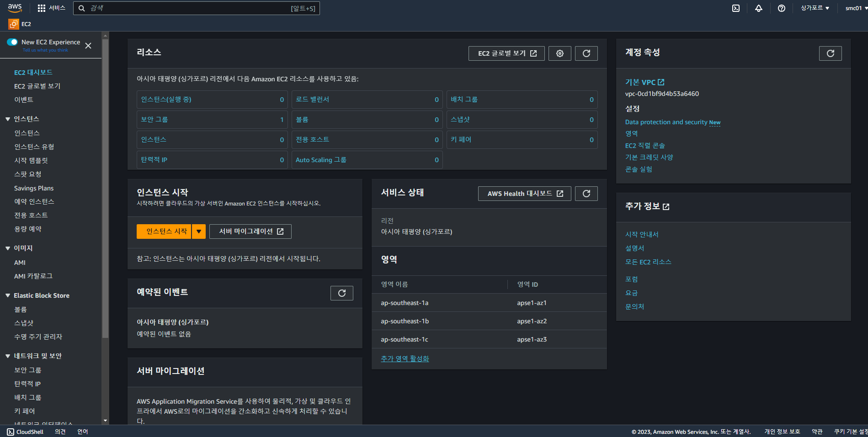Image resolution: width=868 pixels, height=437 pixels.
Task: Open 모든 EC2 리소스 link
Action: click(648, 262)
